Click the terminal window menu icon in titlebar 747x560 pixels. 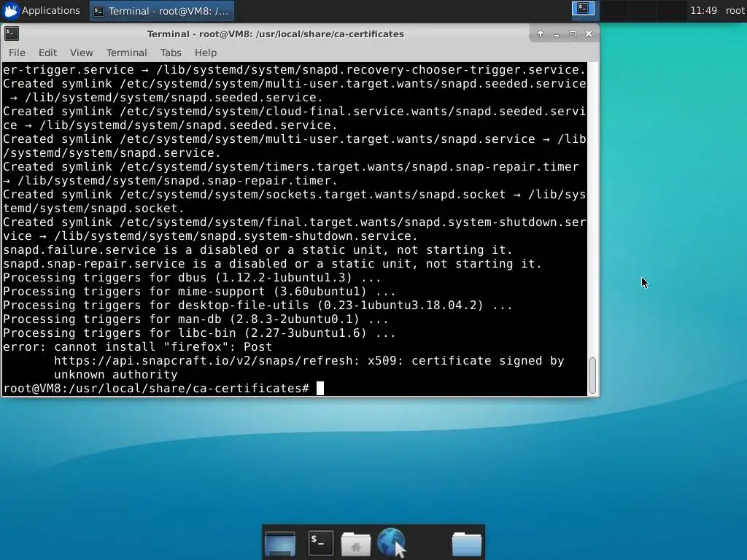click(x=12, y=34)
